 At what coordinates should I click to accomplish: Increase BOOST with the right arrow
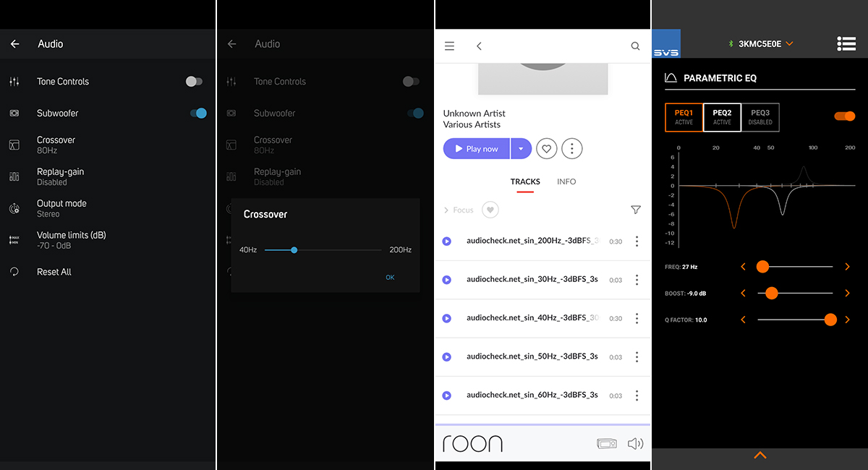tap(848, 294)
